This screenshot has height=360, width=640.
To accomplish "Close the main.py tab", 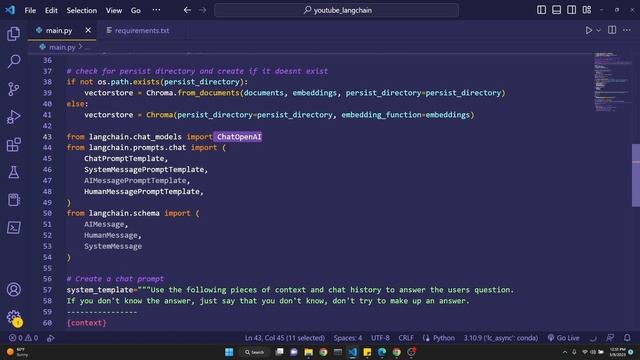I will [x=88, y=30].
